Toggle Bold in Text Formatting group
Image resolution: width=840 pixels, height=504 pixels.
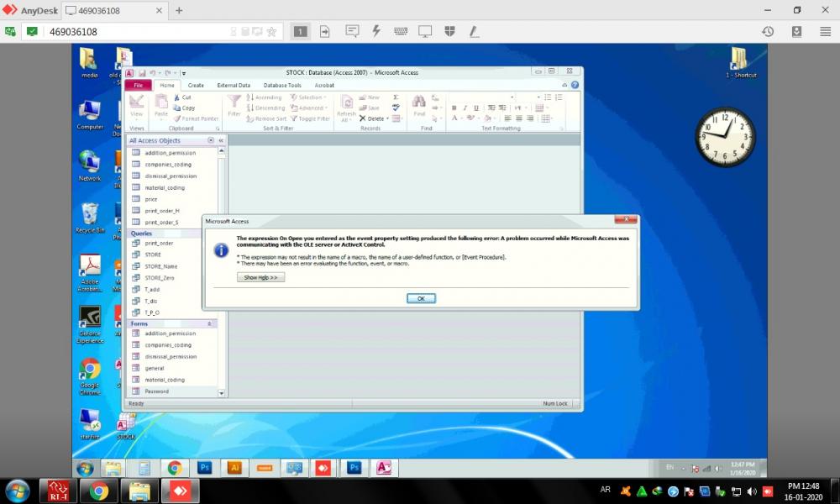click(x=454, y=108)
